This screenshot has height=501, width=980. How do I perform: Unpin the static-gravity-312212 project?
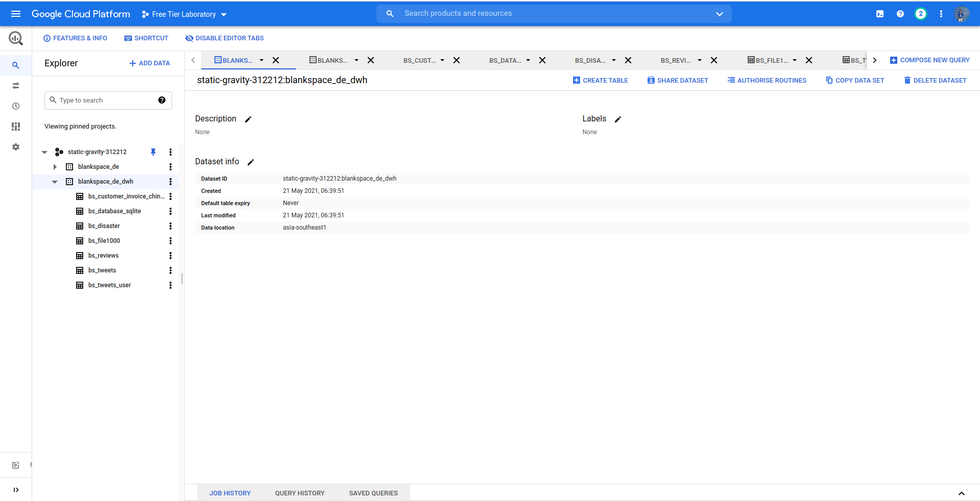[153, 152]
